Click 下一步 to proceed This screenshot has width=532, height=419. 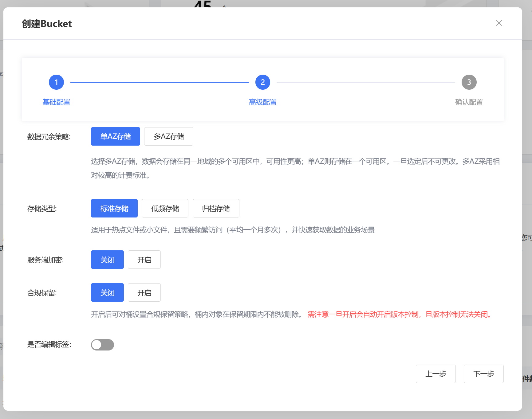click(483, 374)
